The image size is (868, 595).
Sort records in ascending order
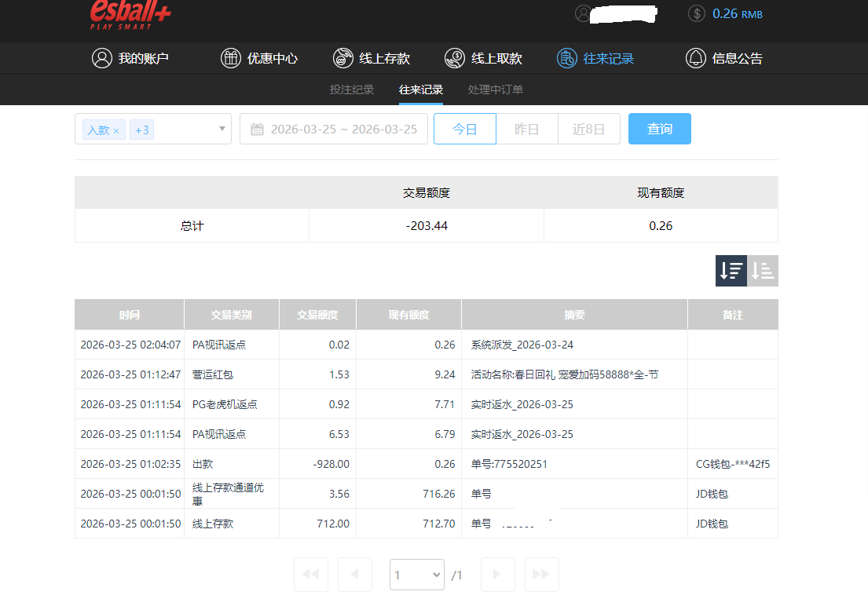point(763,271)
